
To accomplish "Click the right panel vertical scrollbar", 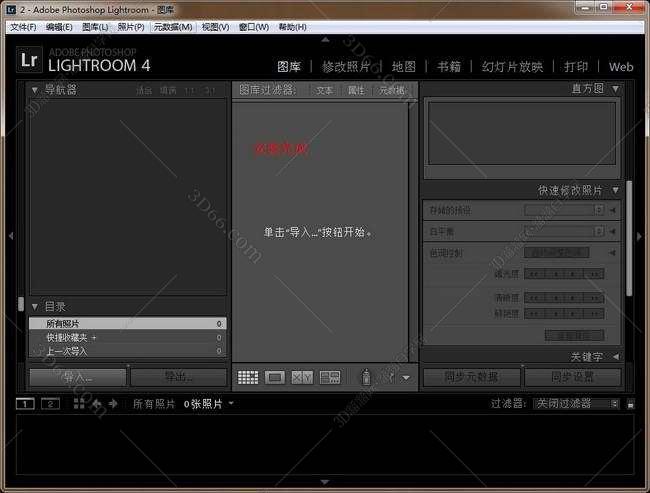I will click(x=629, y=238).
